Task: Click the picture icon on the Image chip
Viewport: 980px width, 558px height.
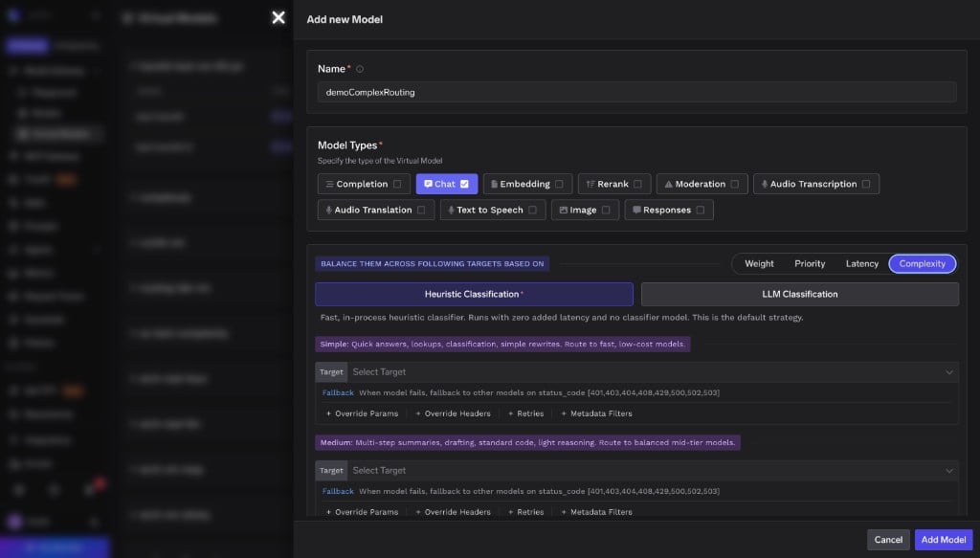Action: click(x=563, y=211)
